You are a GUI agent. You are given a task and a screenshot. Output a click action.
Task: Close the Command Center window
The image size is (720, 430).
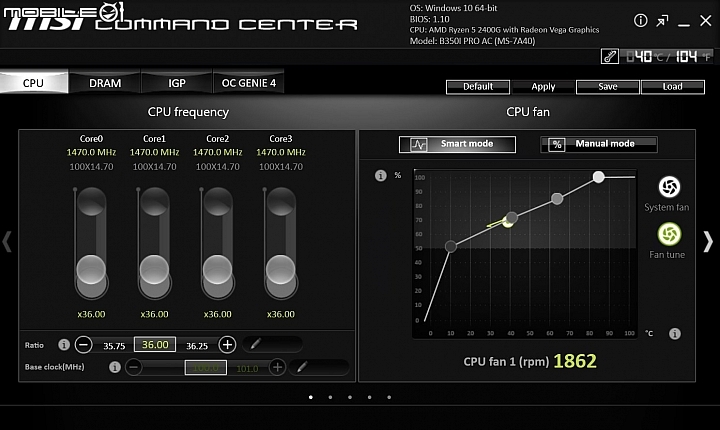click(x=706, y=20)
